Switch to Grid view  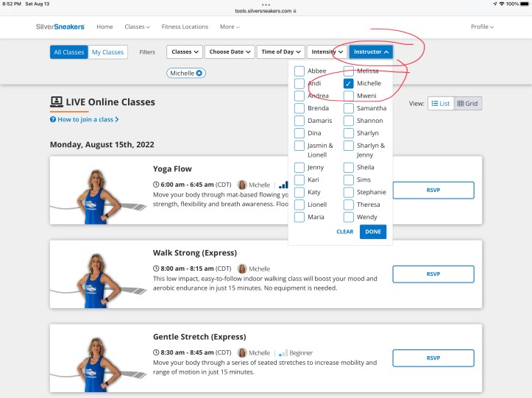pos(467,104)
